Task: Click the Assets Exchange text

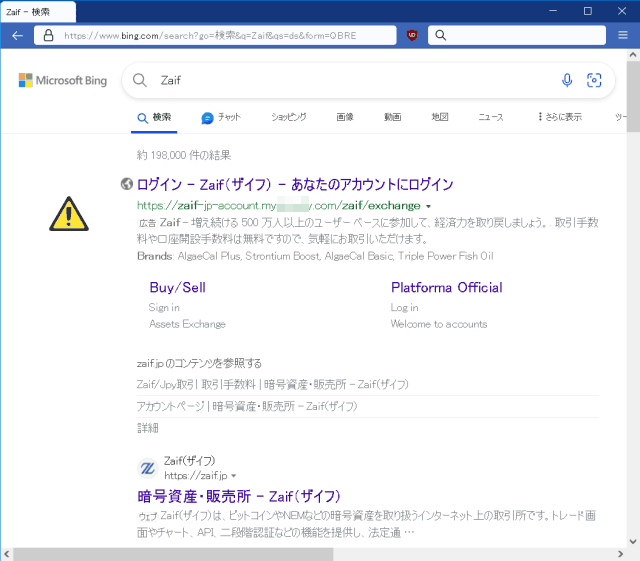Action: click(187, 324)
